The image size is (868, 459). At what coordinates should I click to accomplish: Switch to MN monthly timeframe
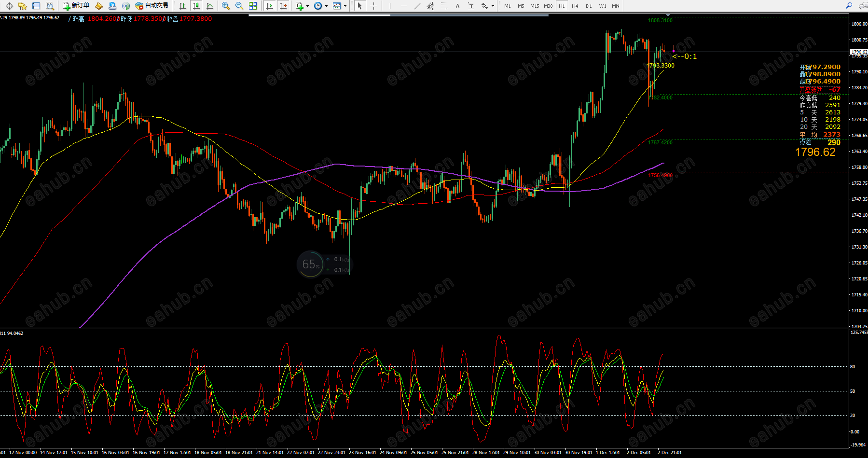616,6
